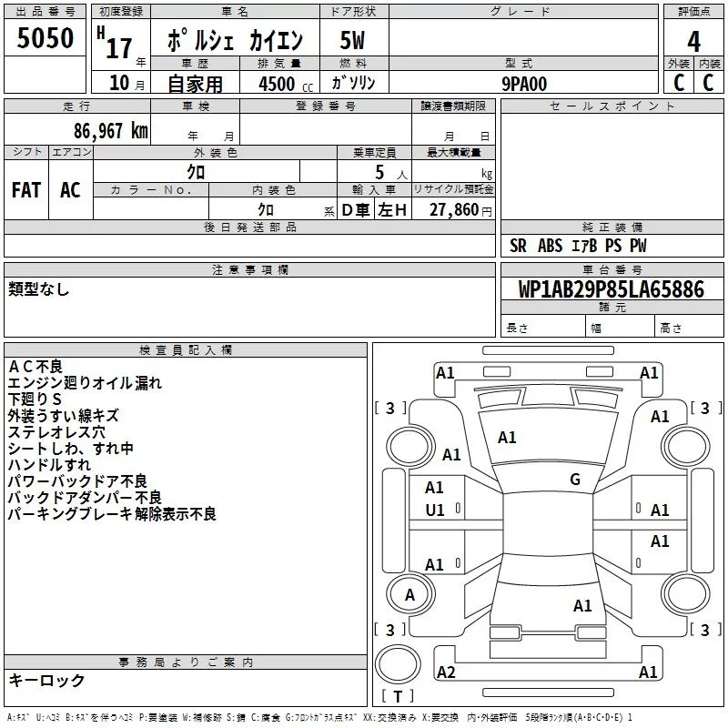Select the left-hand drive mark 左H

click(392, 210)
